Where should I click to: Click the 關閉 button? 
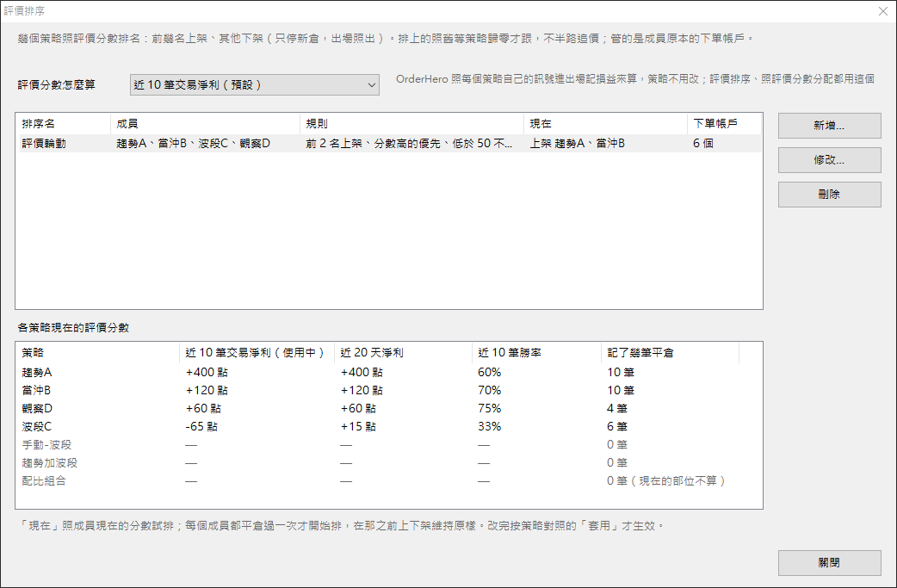click(x=829, y=563)
